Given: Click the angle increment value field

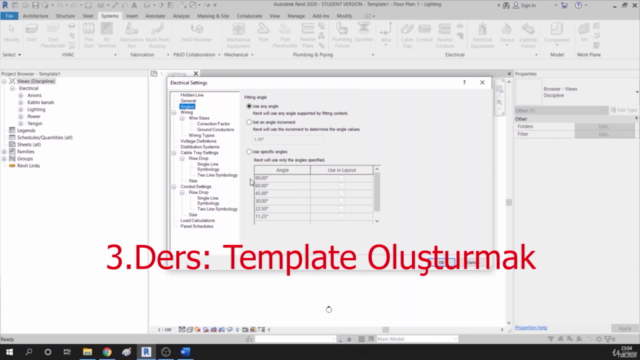Looking at the screenshot, I should pos(288,140).
